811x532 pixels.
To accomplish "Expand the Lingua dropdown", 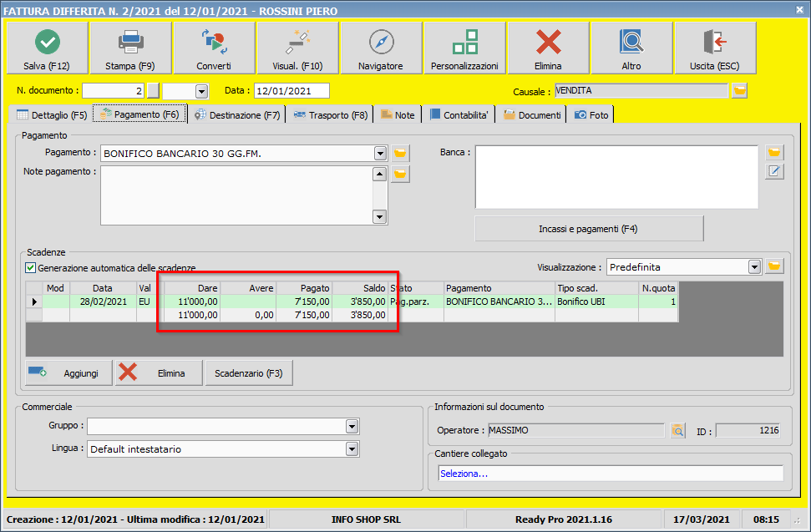I will coord(352,449).
